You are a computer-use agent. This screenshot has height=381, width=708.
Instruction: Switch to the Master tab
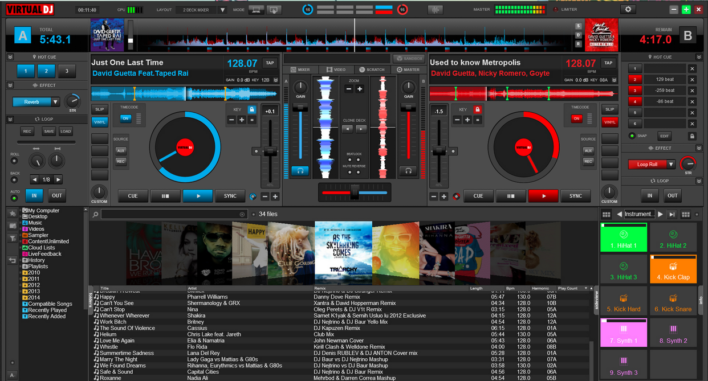click(408, 70)
